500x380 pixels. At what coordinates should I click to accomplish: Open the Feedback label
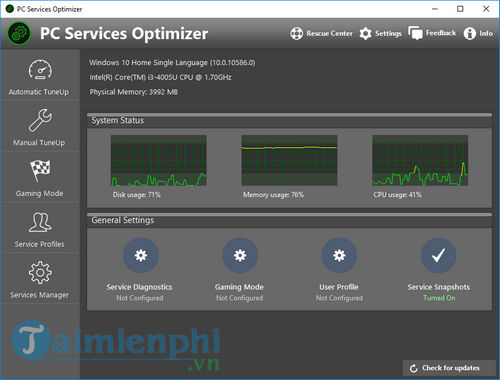[x=441, y=33]
